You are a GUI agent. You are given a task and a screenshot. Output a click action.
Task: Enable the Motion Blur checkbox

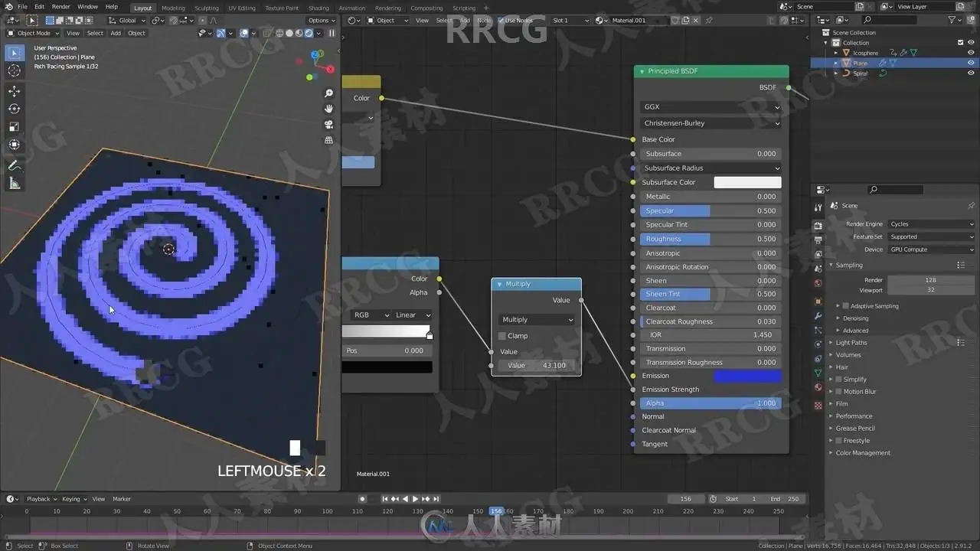[839, 392]
